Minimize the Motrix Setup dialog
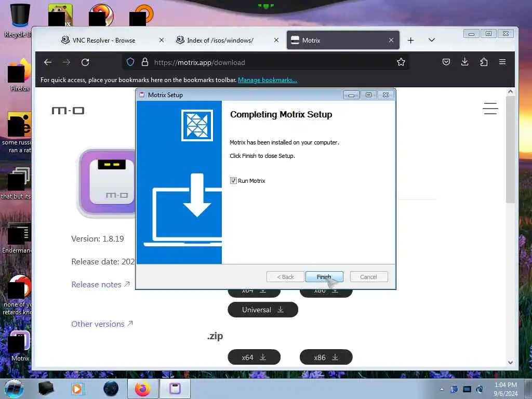 (x=351, y=95)
